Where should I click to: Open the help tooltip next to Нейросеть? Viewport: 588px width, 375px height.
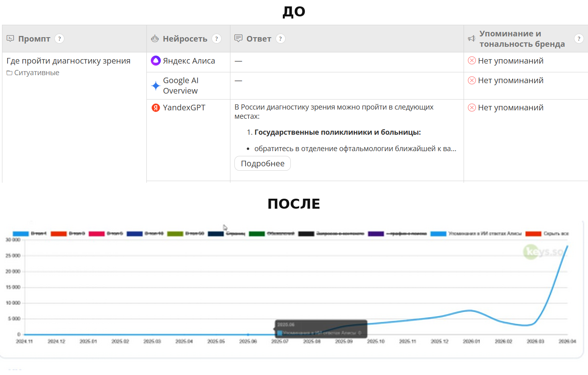216,38
